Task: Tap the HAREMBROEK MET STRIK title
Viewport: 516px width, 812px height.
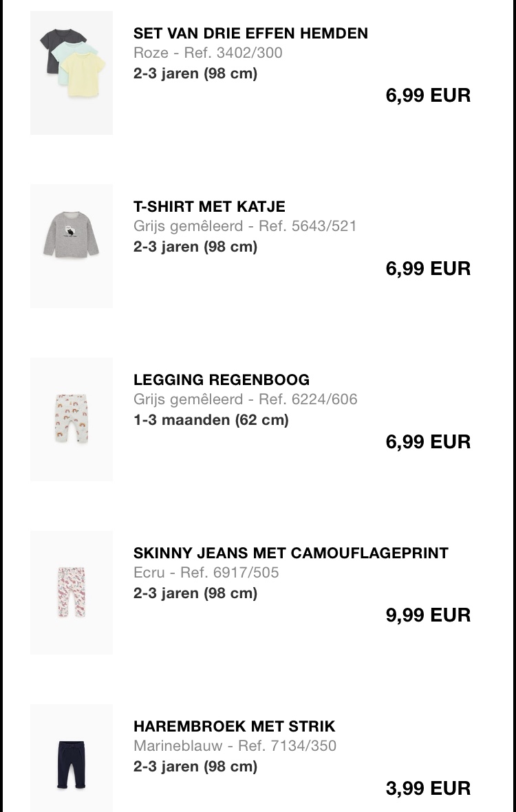Action: click(x=234, y=726)
